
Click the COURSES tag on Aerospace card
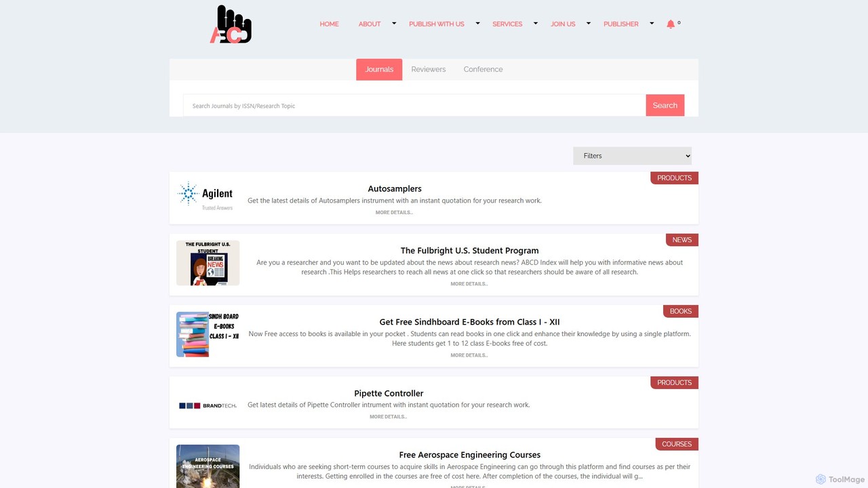(x=677, y=444)
